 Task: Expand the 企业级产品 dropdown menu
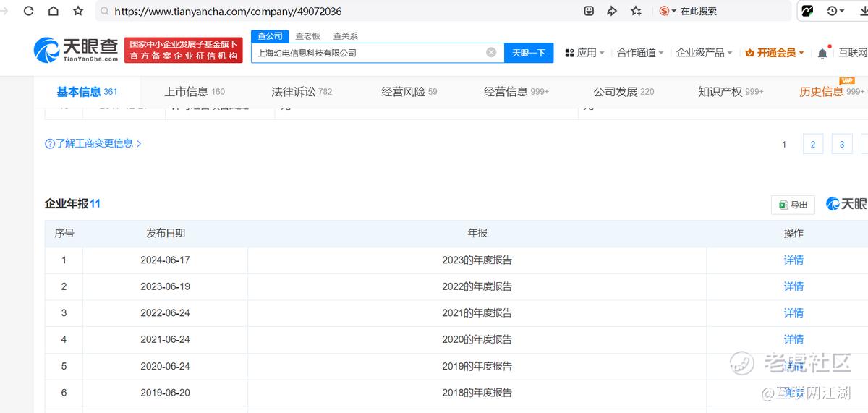[x=704, y=53]
